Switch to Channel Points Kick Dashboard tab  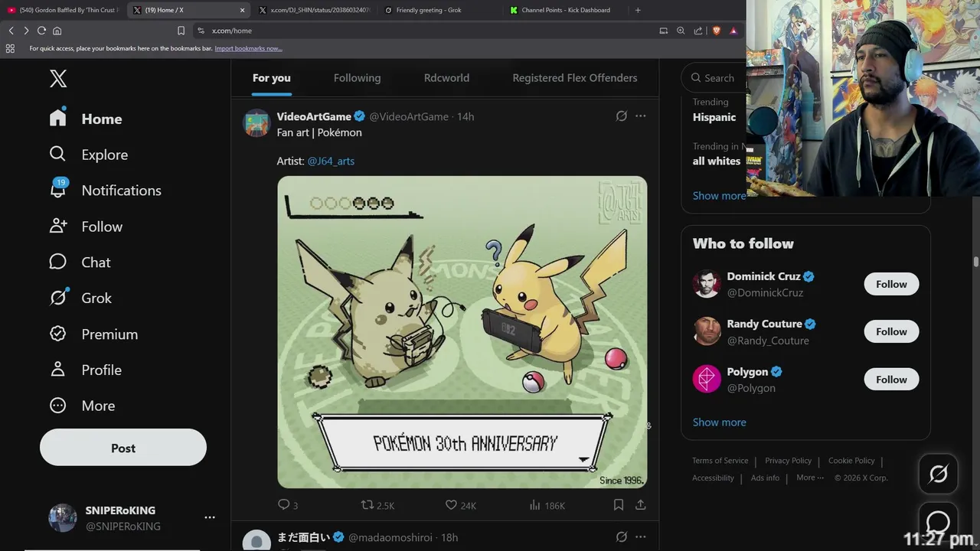tap(567, 10)
